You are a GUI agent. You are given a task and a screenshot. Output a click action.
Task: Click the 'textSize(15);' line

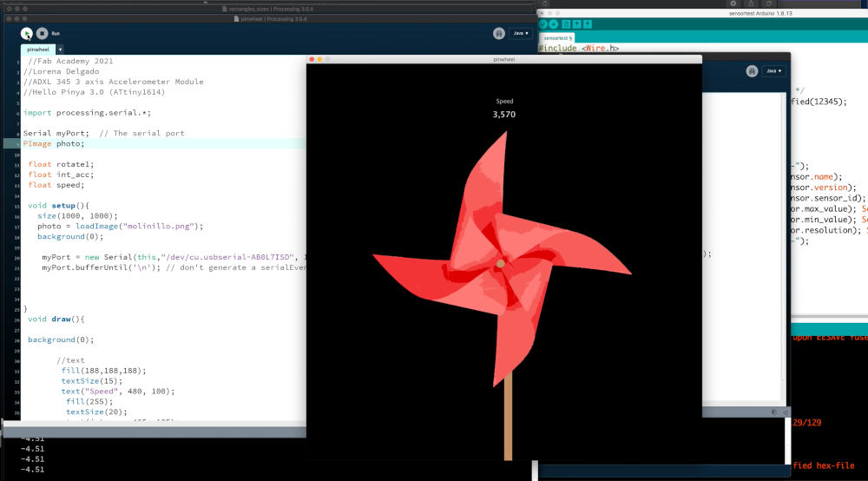point(92,381)
